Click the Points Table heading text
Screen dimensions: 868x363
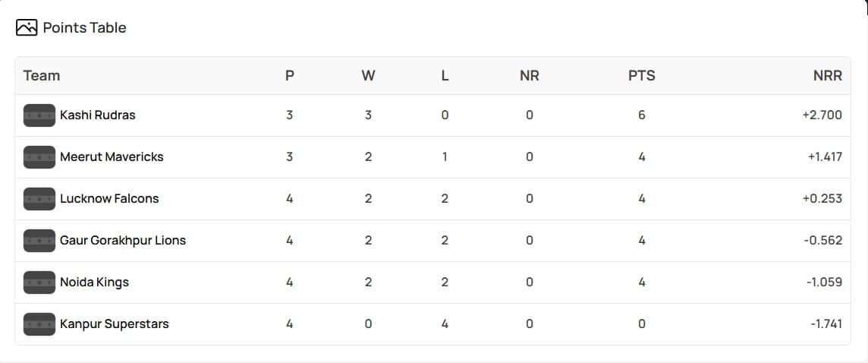click(x=84, y=28)
